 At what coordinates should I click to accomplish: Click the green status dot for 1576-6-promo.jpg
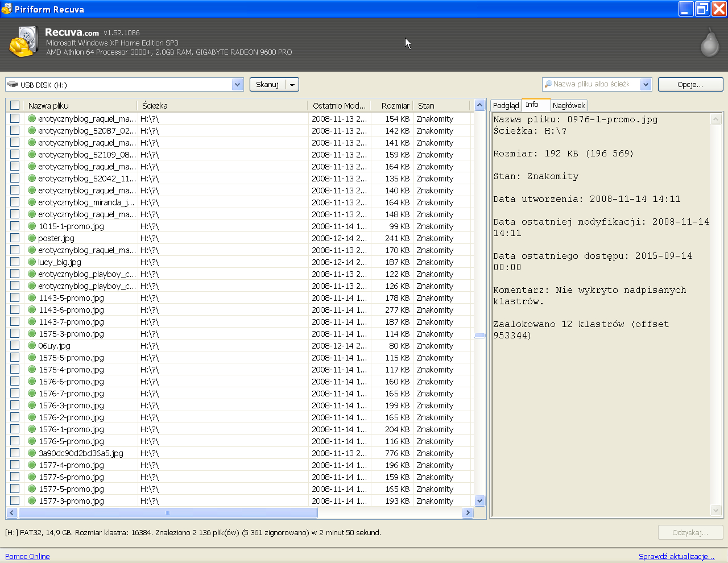click(32, 382)
